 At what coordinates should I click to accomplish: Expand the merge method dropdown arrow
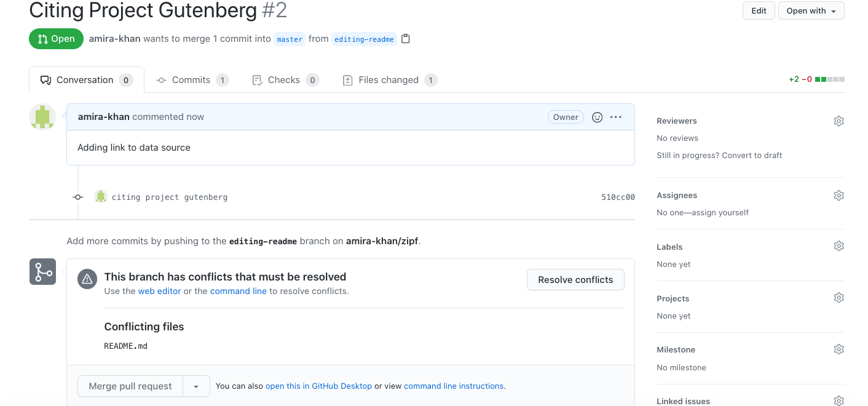tap(196, 386)
